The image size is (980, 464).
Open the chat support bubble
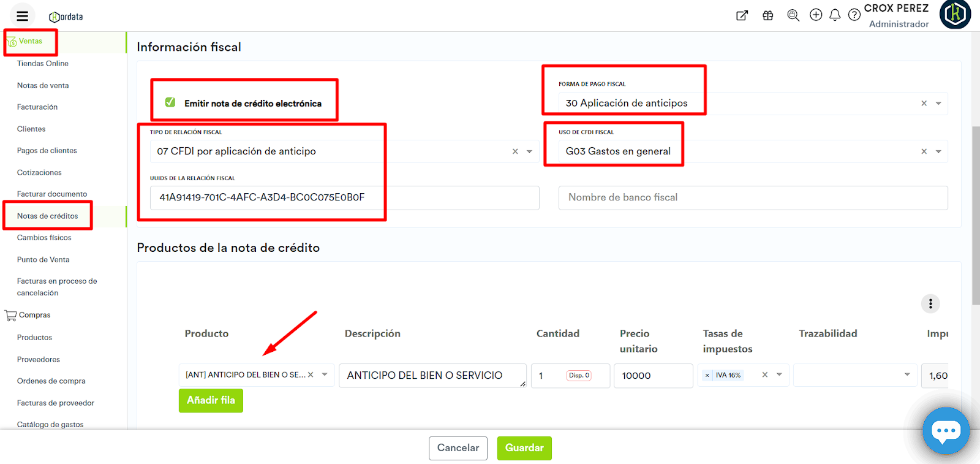[x=946, y=431]
